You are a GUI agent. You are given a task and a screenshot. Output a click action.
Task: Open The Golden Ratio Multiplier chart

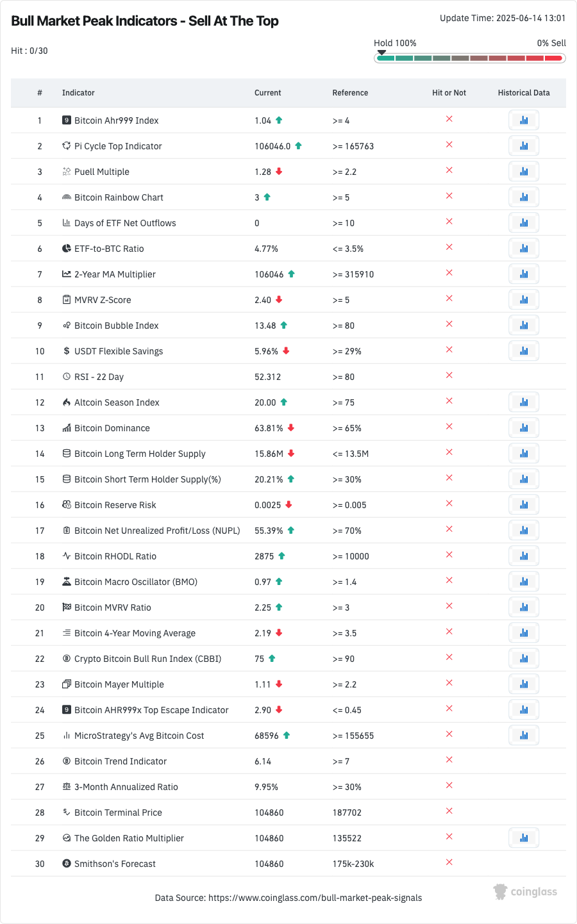coord(524,838)
